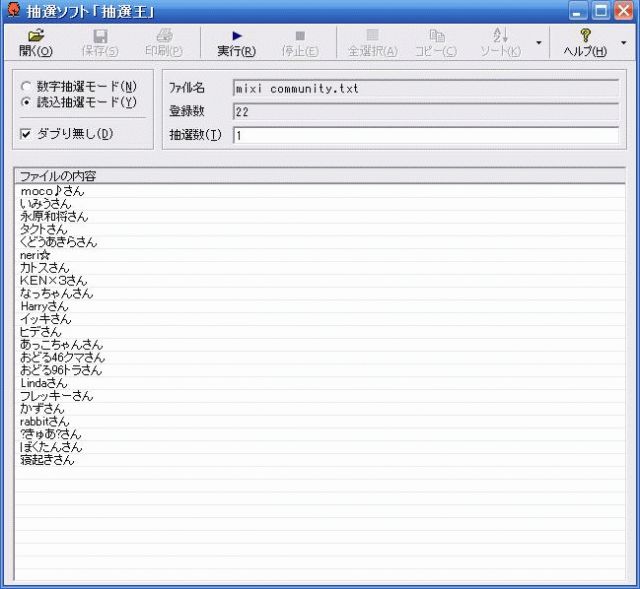Select 読込抽選モード(Y) radio button
The image size is (640, 589).
(x=26, y=102)
